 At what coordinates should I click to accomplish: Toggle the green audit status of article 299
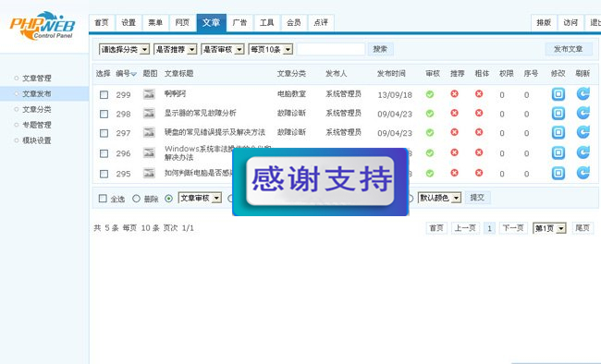pyautogui.click(x=430, y=94)
